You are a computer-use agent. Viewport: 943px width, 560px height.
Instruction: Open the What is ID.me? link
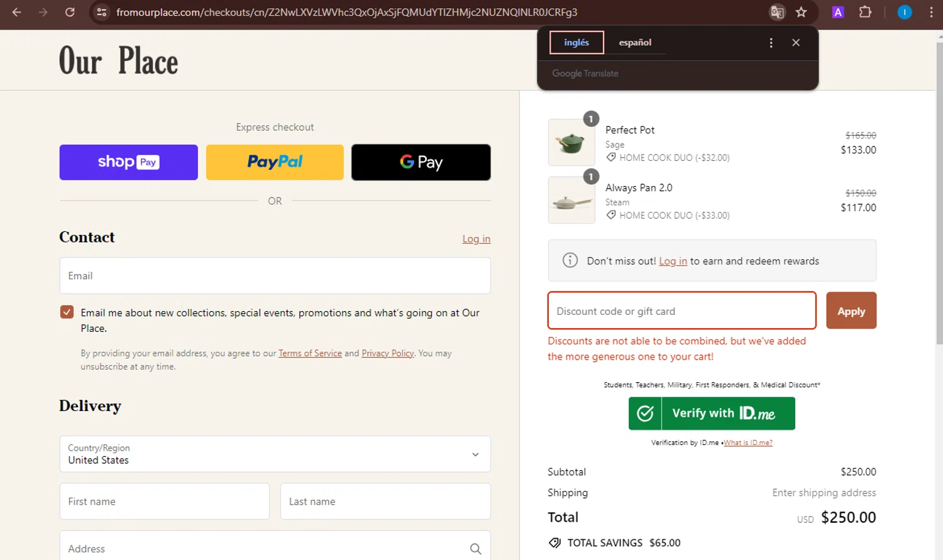(748, 442)
